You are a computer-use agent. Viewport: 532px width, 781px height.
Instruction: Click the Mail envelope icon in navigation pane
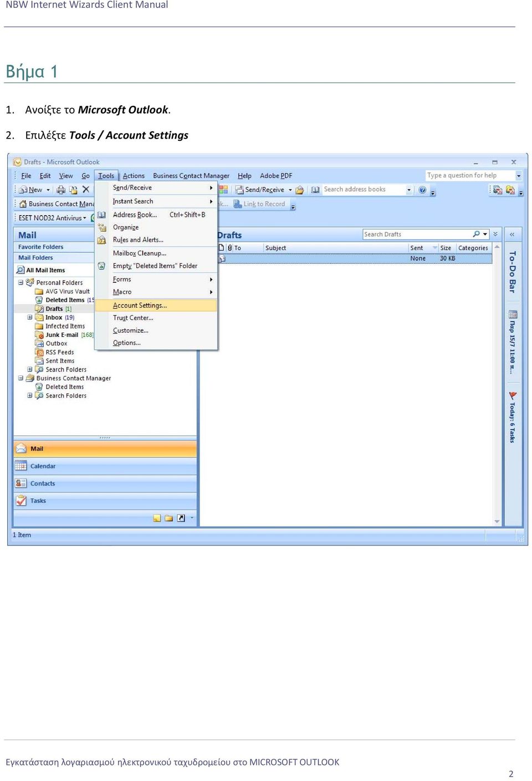21,448
